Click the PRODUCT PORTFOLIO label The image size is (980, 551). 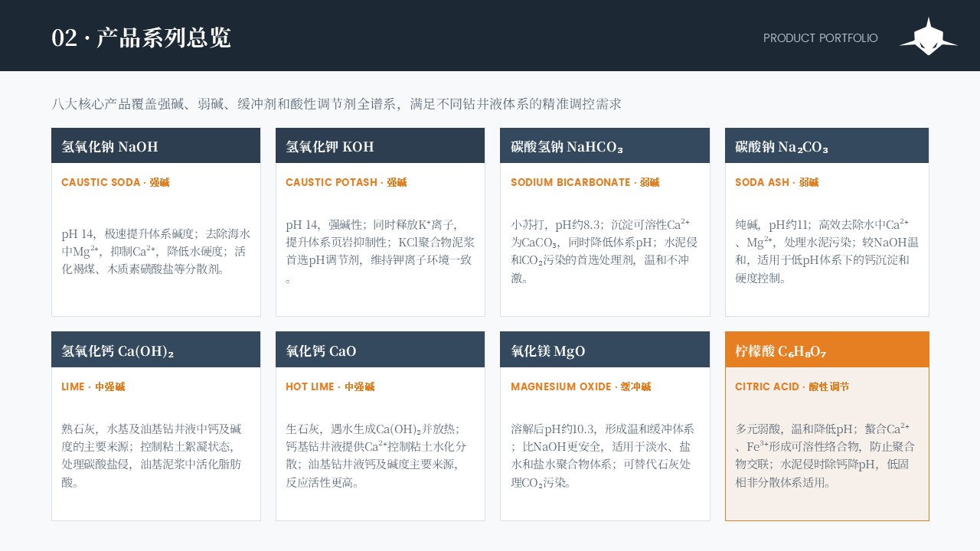pyautogui.click(x=821, y=38)
